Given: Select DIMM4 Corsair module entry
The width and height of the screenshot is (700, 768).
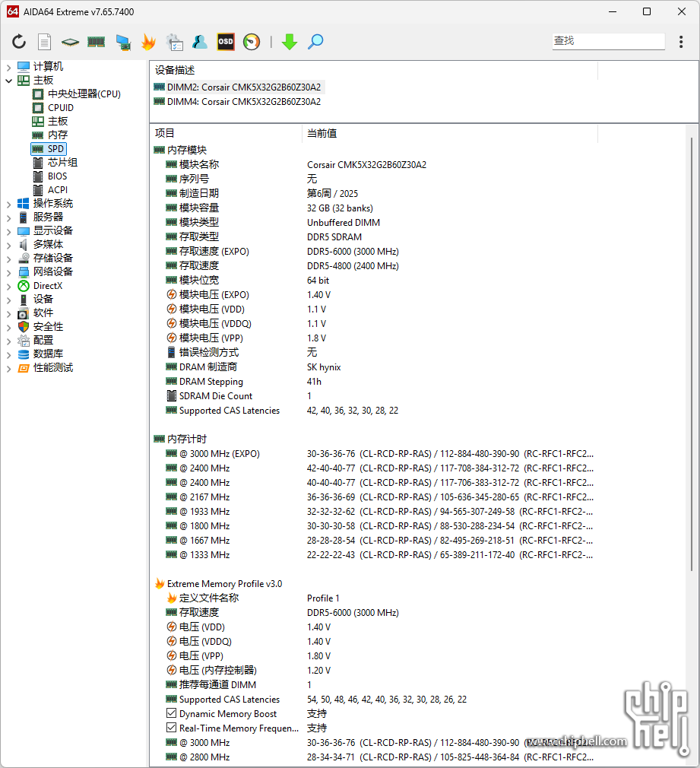Looking at the screenshot, I should 238,101.
